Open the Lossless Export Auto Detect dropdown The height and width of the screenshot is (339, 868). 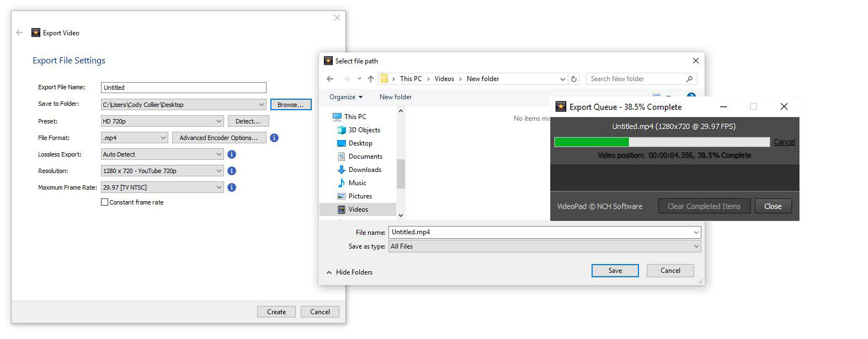(x=162, y=154)
